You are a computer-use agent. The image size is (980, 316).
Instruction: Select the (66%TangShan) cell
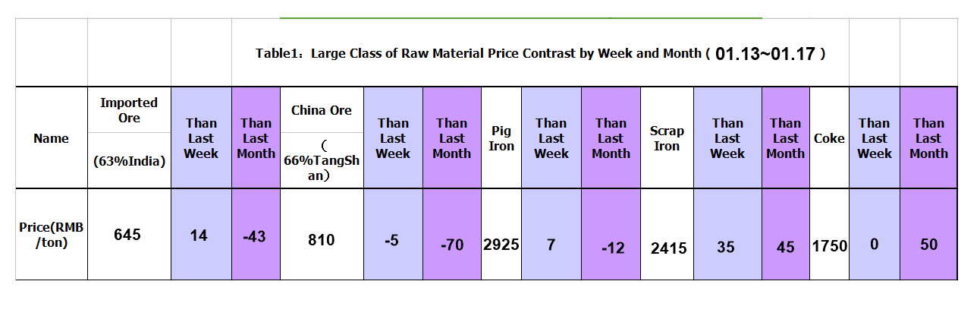point(322,160)
